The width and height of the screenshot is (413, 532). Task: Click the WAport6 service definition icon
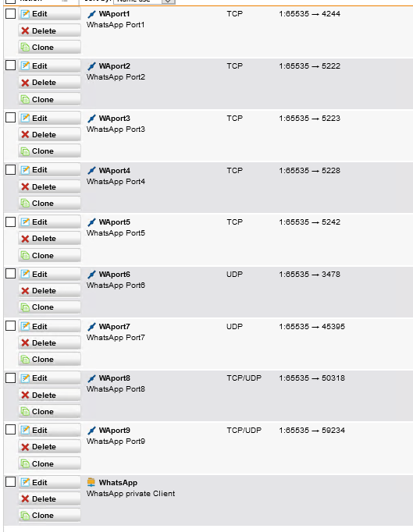(x=91, y=275)
